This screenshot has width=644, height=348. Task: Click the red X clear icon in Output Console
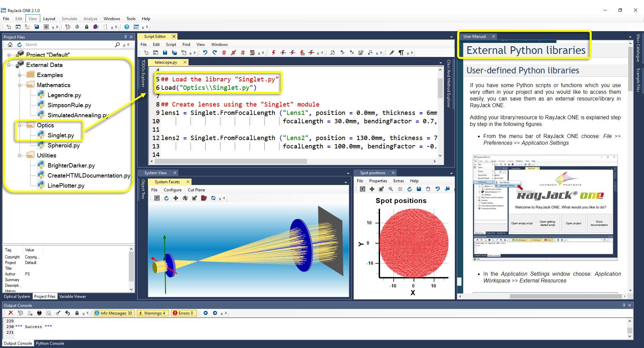pos(11,313)
